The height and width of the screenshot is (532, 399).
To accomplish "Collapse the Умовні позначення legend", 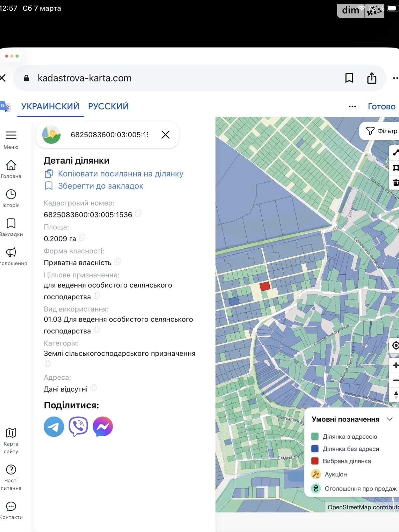I will (x=390, y=419).
